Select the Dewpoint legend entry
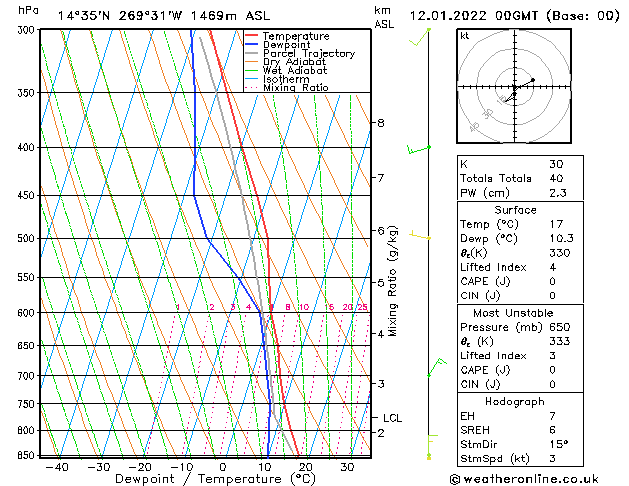Image resolution: width=629 pixels, height=486 pixels. pyautogui.click(x=285, y=45)
